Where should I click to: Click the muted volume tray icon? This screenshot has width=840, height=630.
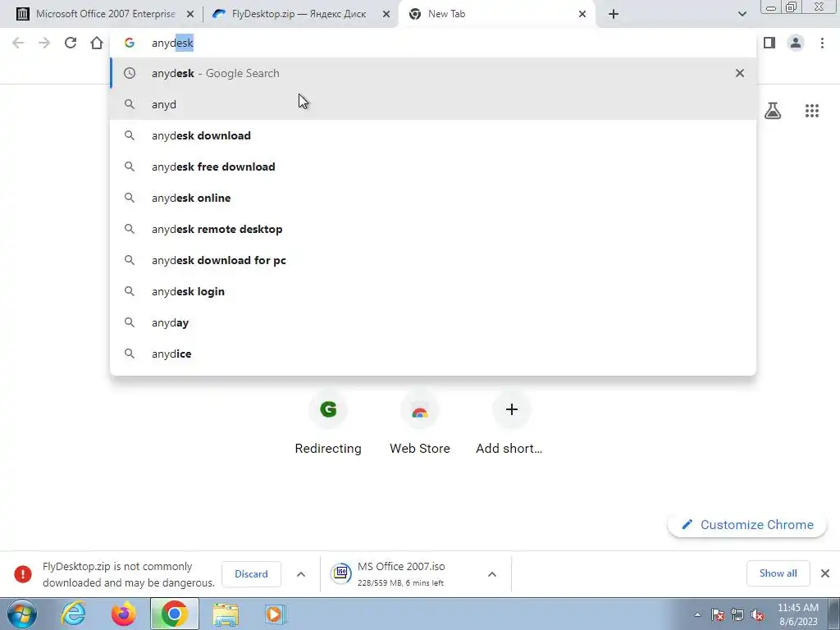757,614
